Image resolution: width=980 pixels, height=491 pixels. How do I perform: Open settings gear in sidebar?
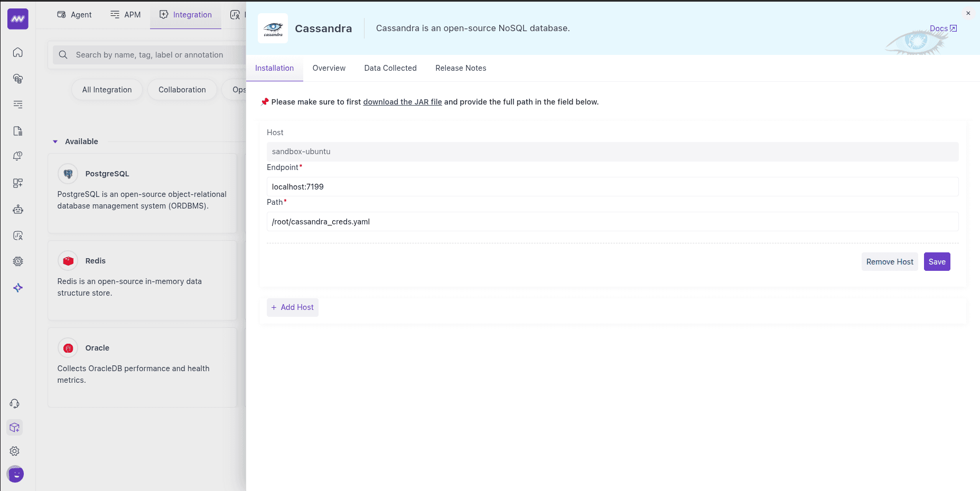pyautogui.click(x=15, y=451)
